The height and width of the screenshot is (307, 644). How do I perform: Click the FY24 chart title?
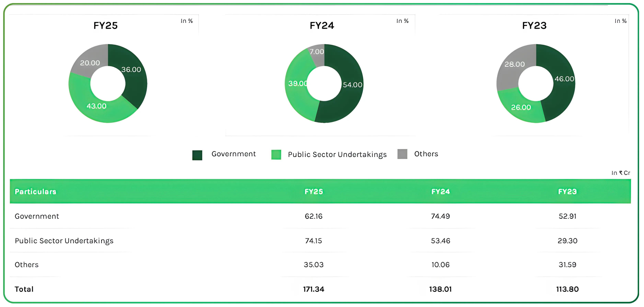click(x=322, y=26)
